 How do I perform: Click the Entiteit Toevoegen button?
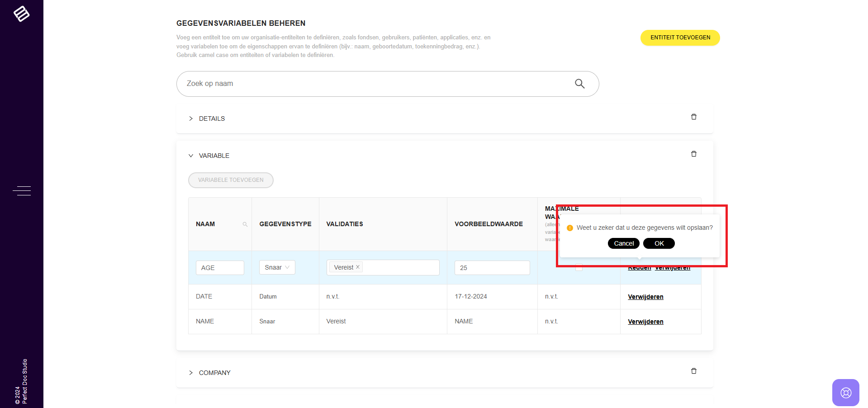click(680, 38)
